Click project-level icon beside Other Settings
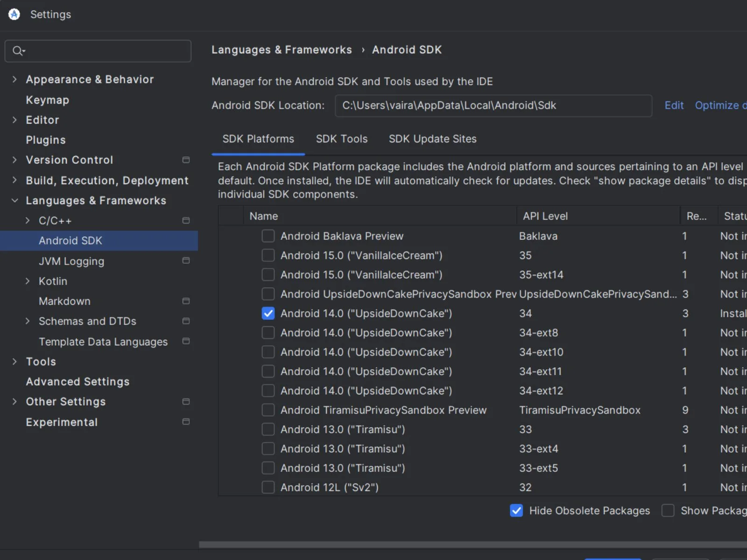The image size is (747, 560). (x=186, y=401)
